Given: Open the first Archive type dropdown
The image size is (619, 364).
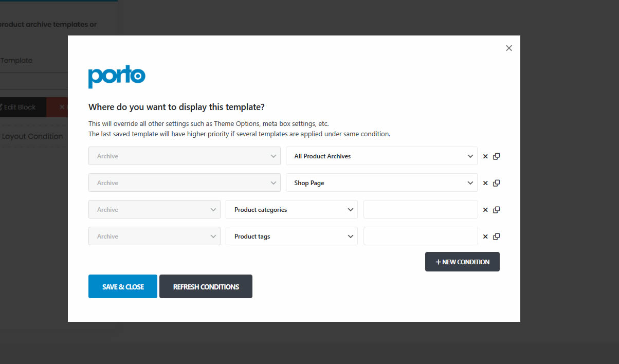Looking at the screenshot, I should (184, 156).
